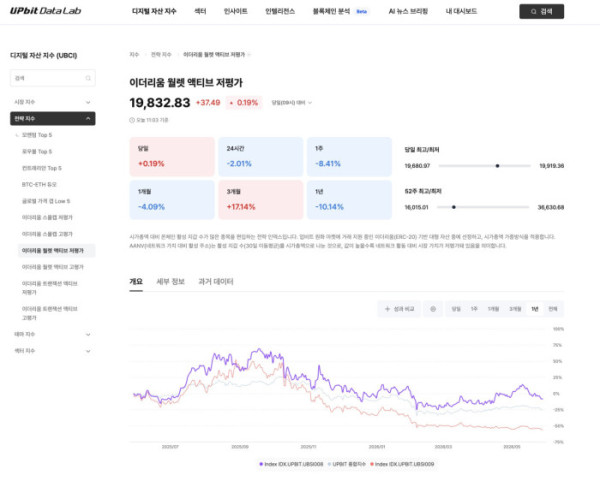This screenshot has width=600, height=487.
Task: Click the 1년 -10.14% return card
Action: pyautogui.click(x=349, y=200)
